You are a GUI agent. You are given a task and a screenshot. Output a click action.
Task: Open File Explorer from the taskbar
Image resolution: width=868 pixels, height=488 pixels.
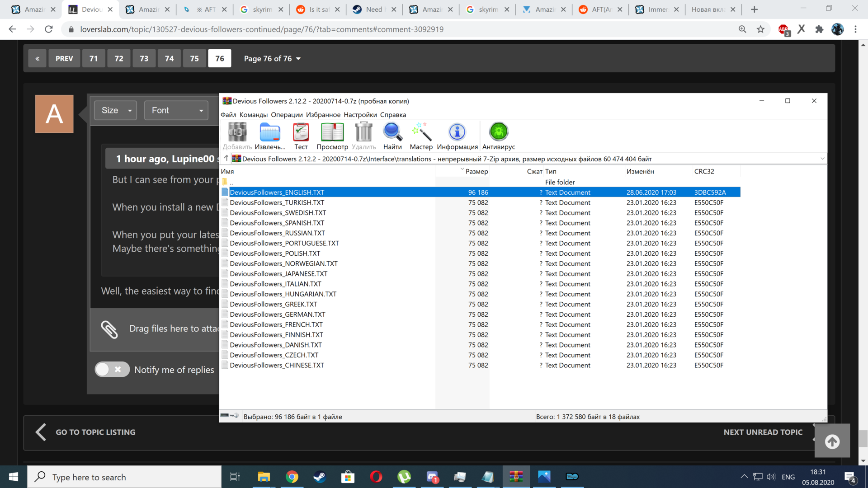(264, 477)
